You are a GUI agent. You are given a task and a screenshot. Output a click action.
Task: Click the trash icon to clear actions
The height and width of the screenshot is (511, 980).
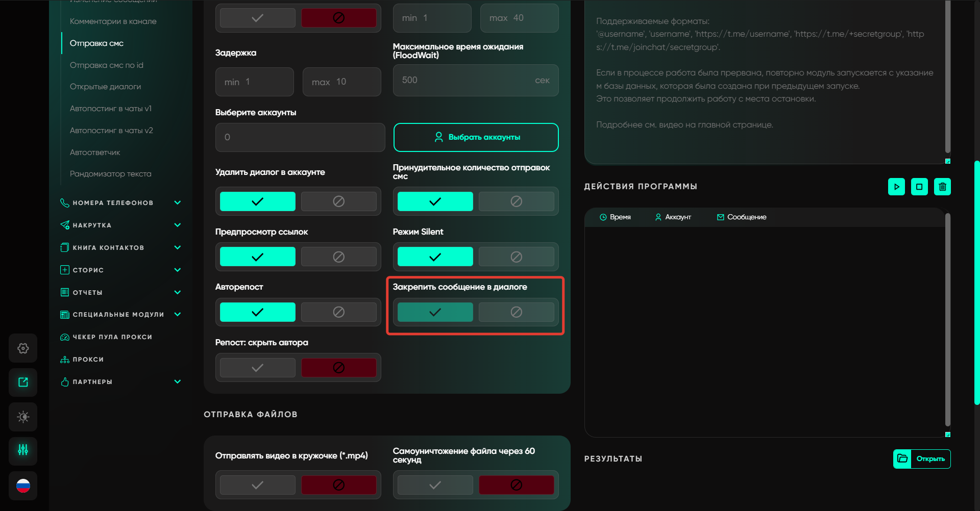pyautogui.click(x=942, y=187)
